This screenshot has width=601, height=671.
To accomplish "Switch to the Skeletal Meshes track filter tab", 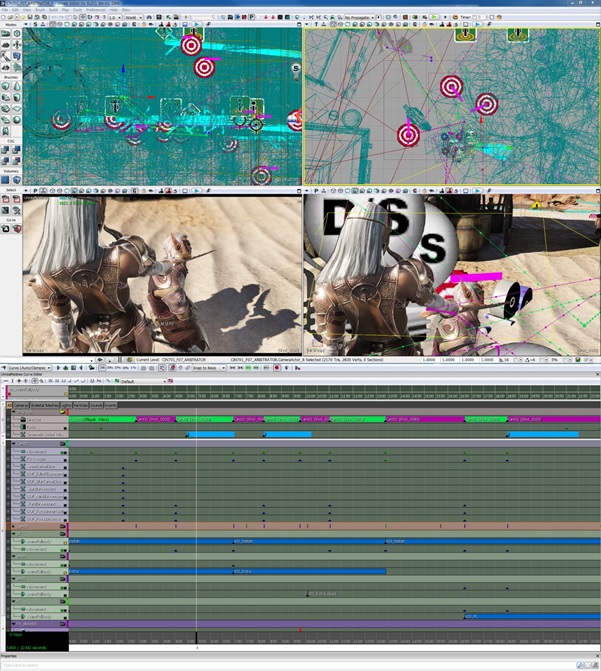I will (x=44, y=405).
